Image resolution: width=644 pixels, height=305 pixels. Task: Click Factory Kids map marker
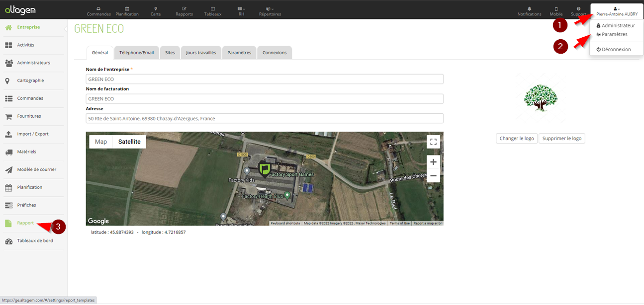[247, 171]
